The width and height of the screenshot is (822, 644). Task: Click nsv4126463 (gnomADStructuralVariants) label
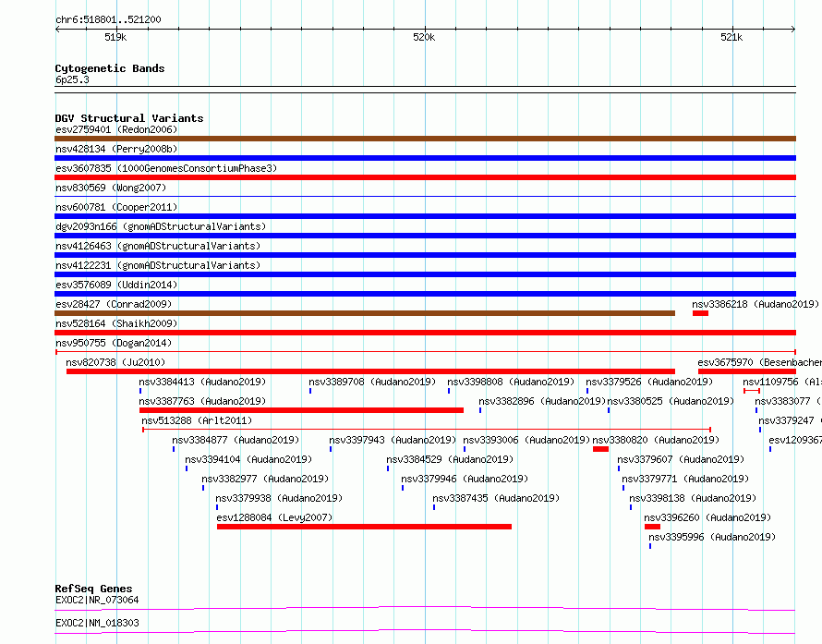click(x=158, y=246)
